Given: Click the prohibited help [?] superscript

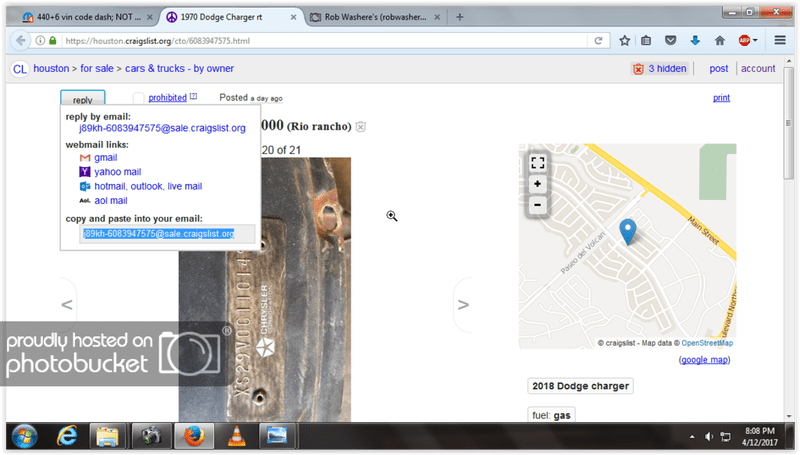Looking at the screenshot, I should 193,96.
